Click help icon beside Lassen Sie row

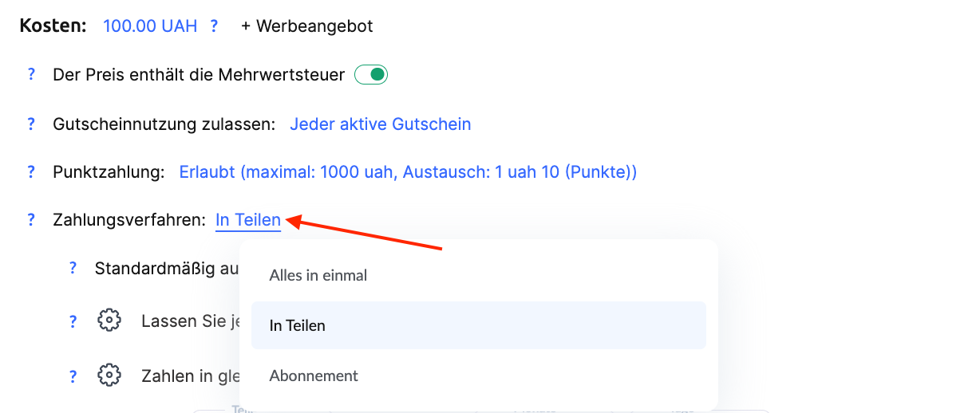73,321
